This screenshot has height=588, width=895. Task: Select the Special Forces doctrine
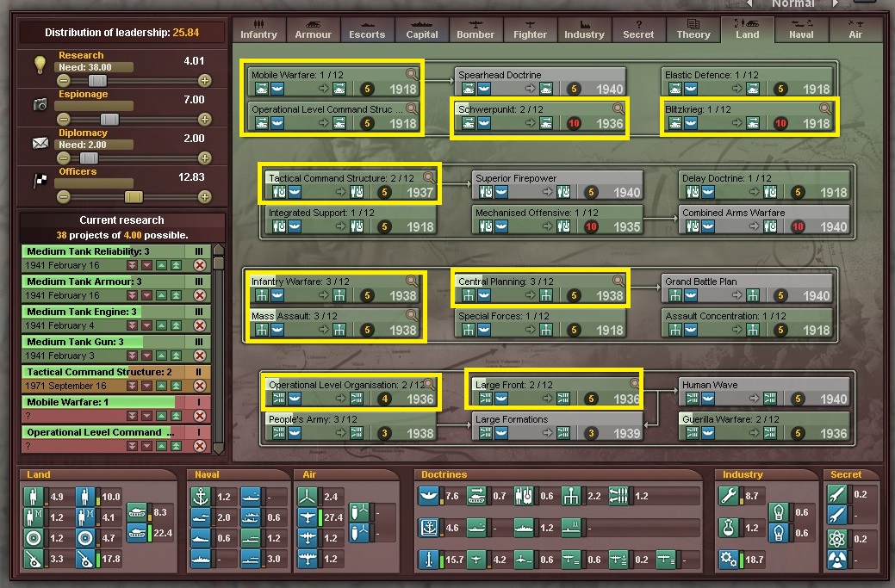point(540,323)
